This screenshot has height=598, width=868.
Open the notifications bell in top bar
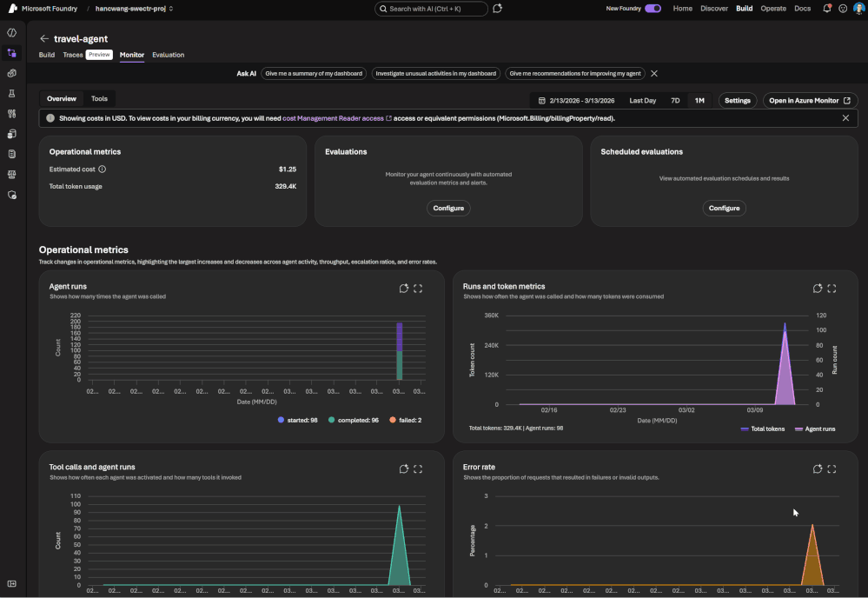(826, 9)
